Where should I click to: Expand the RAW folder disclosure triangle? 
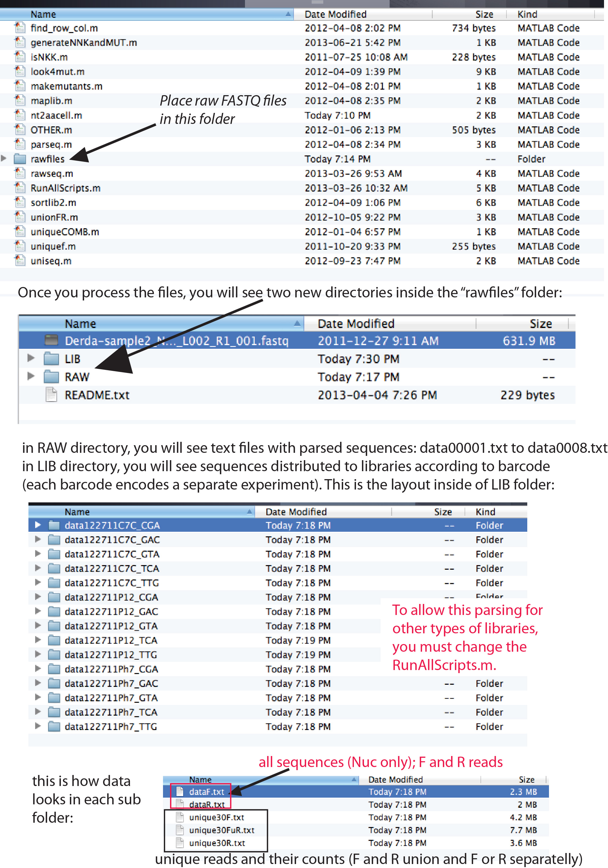pyautogui.click(x=31, y=376)
